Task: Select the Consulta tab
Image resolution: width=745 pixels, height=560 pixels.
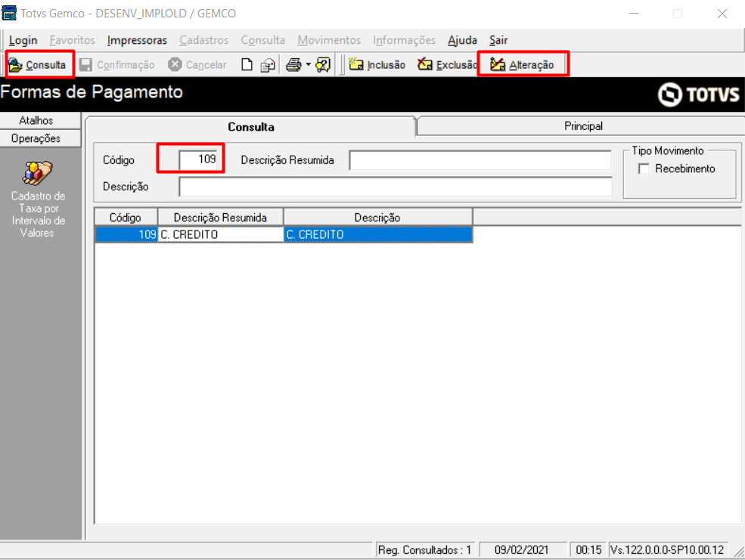Action: tap(251, 127)
